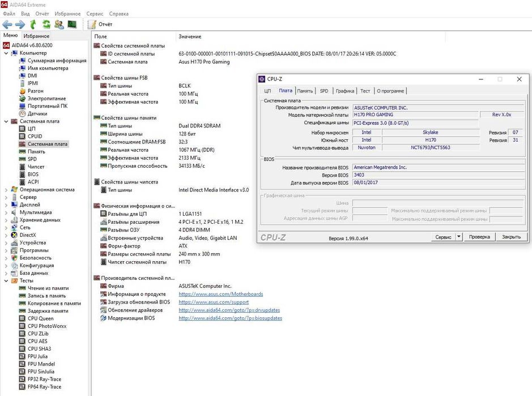
Task: Select the CPU Queen benchmark
Action: 40,318
